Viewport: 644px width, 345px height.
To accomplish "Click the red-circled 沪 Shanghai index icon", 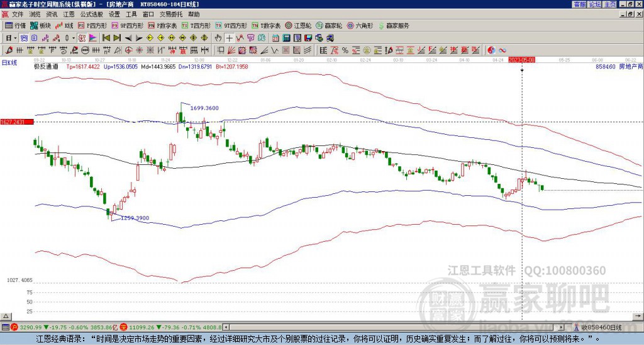I will tap(14, 327).
